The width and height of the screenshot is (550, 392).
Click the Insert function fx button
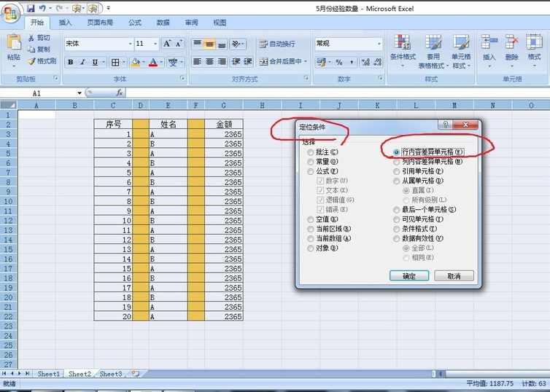point(119,93)
